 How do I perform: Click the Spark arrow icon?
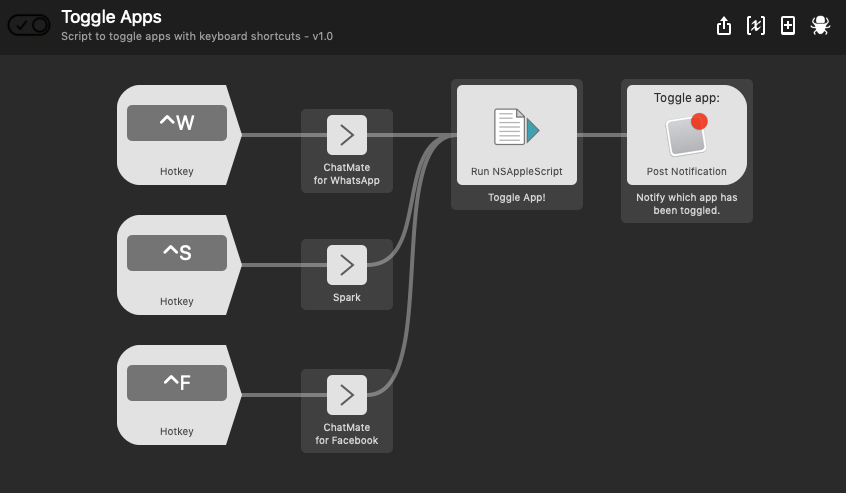coord(346,265)
